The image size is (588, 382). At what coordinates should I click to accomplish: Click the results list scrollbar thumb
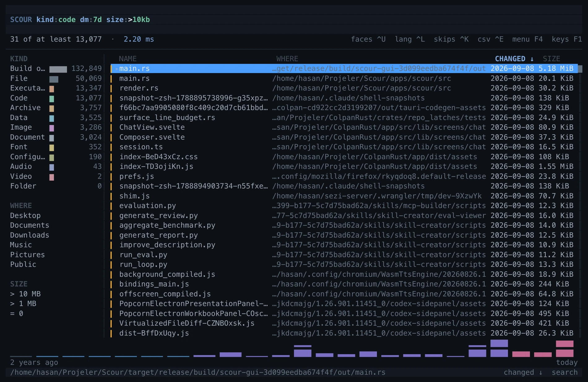pos(580,69)
